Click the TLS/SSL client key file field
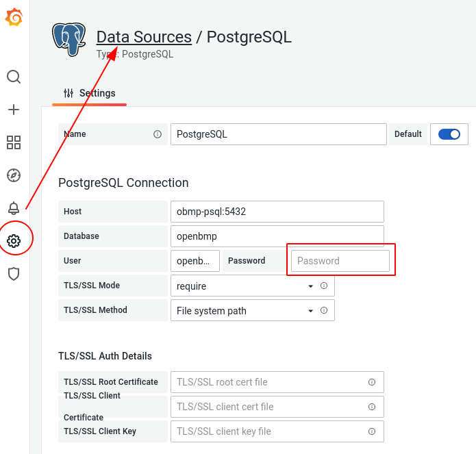 (270, 431)
